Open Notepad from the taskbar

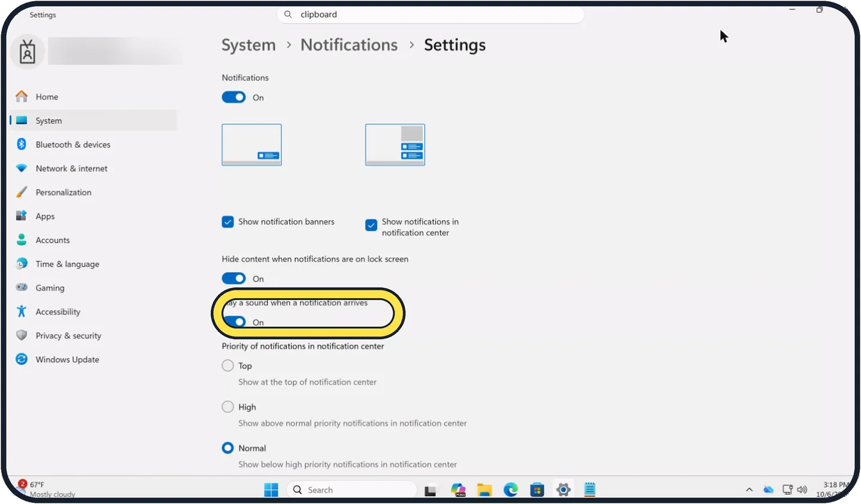pos(590,490)
